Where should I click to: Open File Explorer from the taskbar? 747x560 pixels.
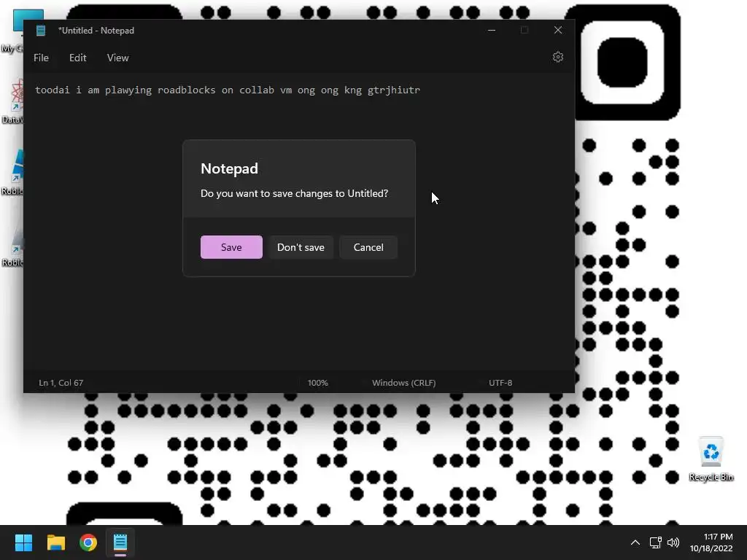coord(55,542)
